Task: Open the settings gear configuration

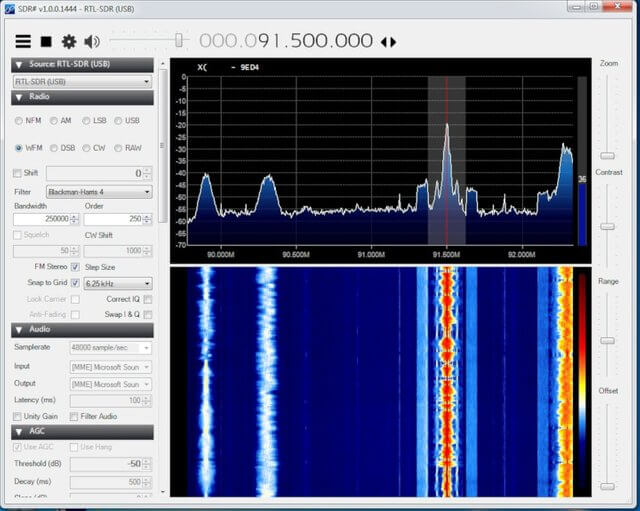Action: tap(68, 41)
